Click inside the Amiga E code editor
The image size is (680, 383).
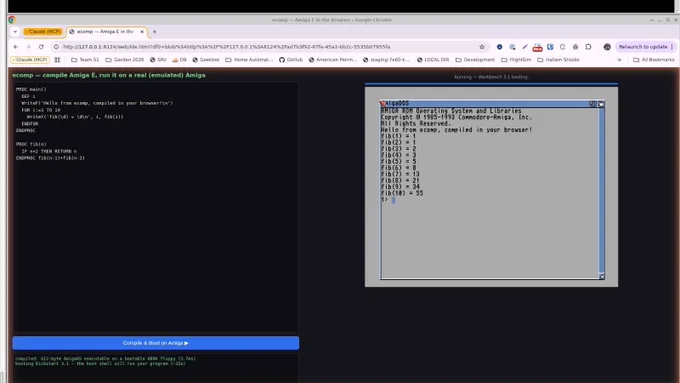[155, 207]
